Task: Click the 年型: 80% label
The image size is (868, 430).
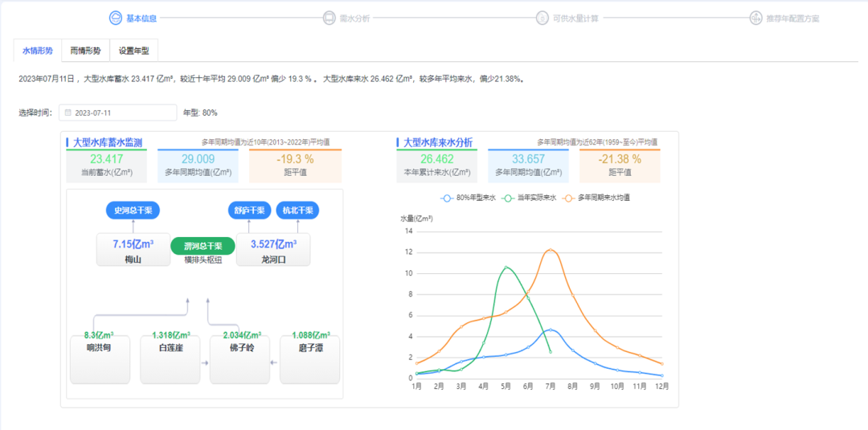Action: click(200, 113)
